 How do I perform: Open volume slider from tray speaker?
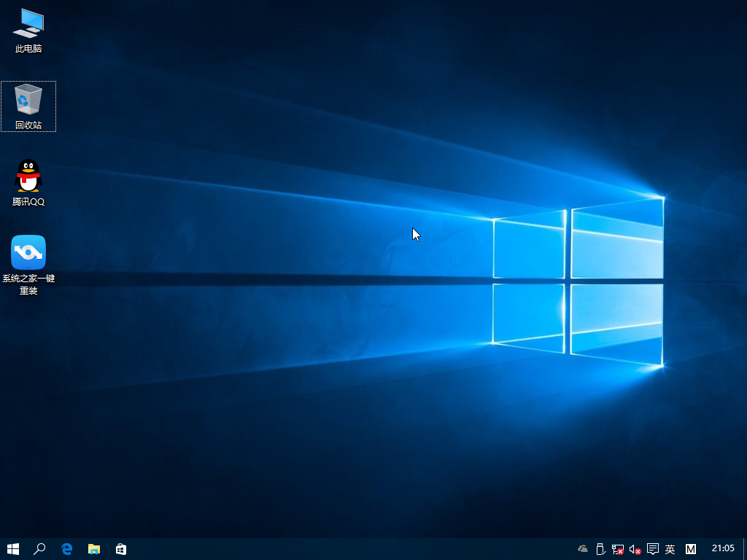634,548
